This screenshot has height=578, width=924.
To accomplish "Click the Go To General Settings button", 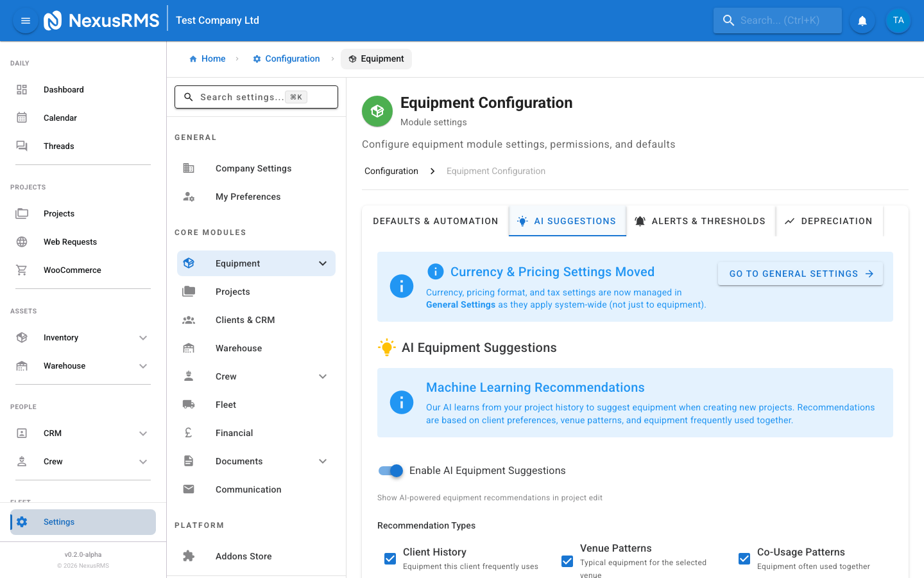I will pyautogui.click(x=800, y=273).
